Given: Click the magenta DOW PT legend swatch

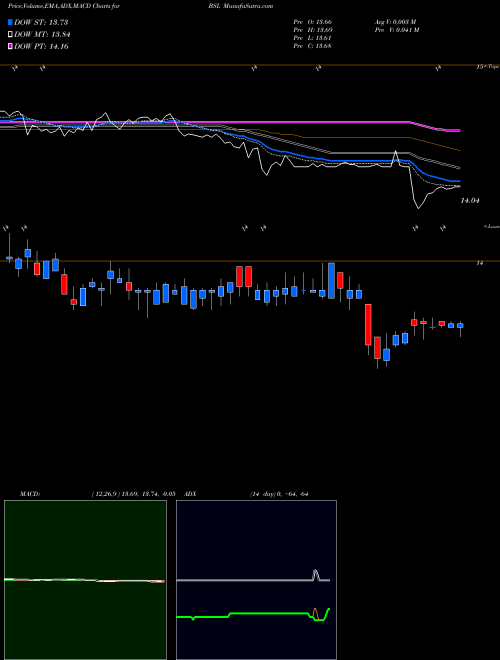Looking at the screenshot, I should [10, 47].
